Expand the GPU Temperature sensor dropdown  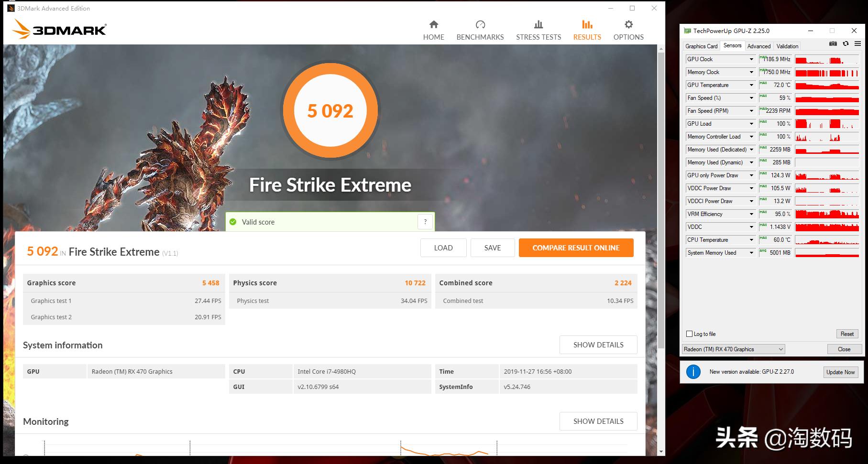point(751,85)
